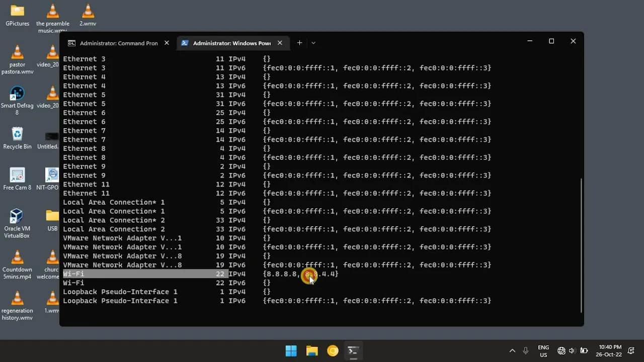
Task: Open Oracle VM VirtualBox from the desktop
Action: click(17, 216)
